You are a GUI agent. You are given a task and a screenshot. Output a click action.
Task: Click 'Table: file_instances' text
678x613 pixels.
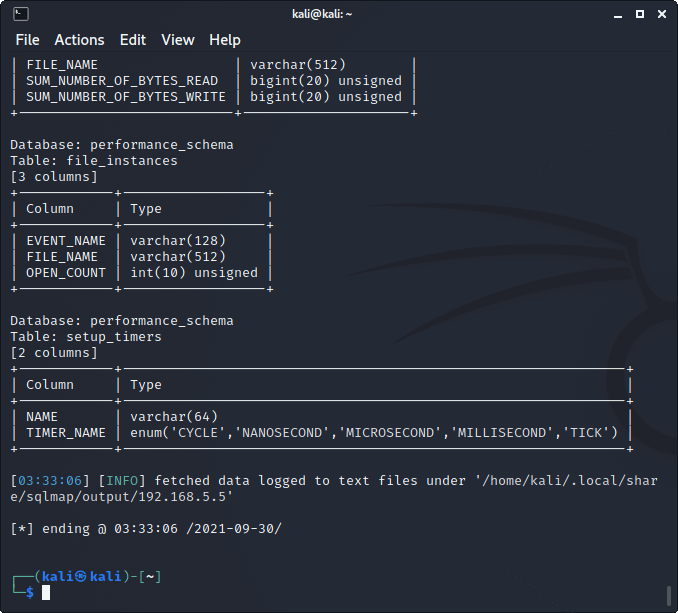point(94,161)
